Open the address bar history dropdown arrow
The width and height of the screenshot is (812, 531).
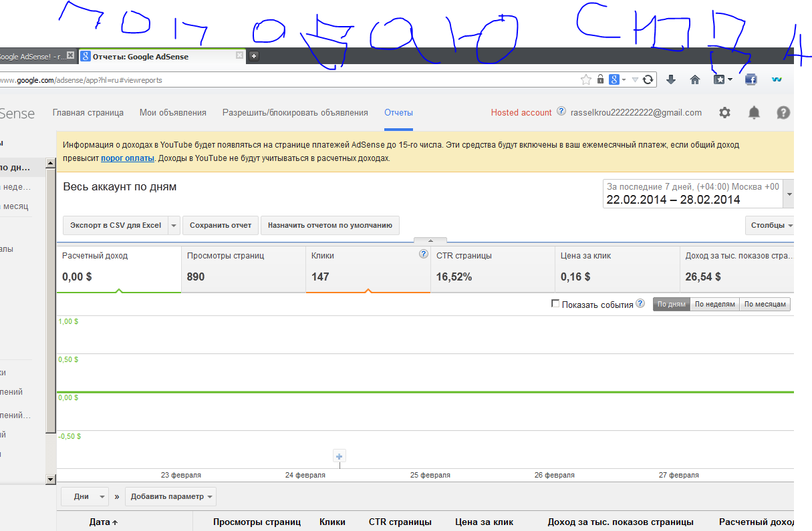click(x=635, y=79)
